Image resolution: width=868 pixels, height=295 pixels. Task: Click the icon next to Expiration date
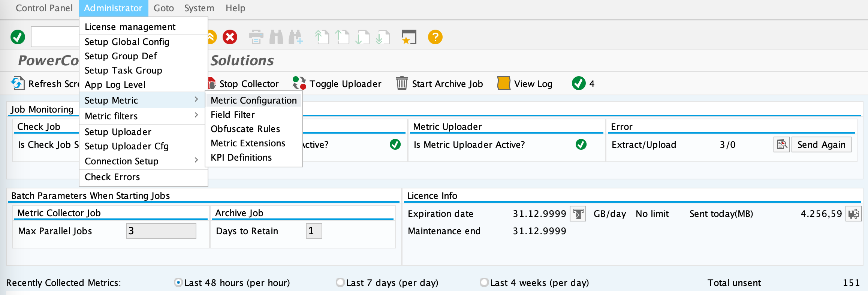click(578, 214)
